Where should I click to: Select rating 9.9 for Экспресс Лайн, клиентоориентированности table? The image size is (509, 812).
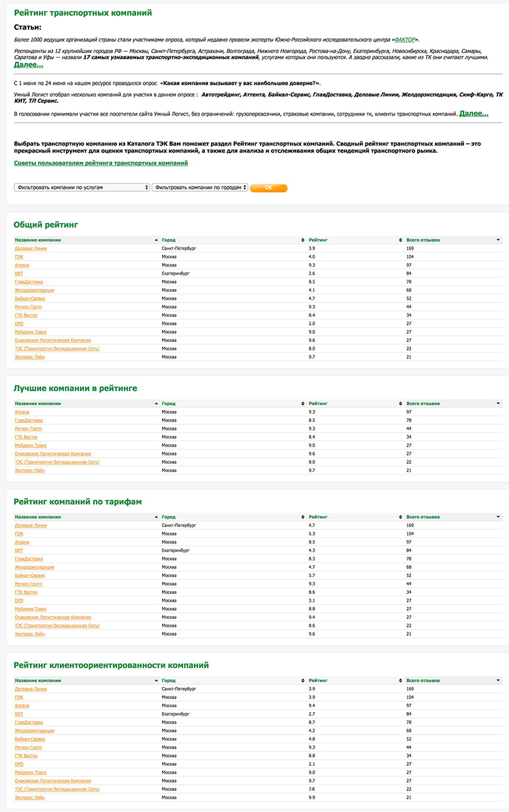(312, 798)
